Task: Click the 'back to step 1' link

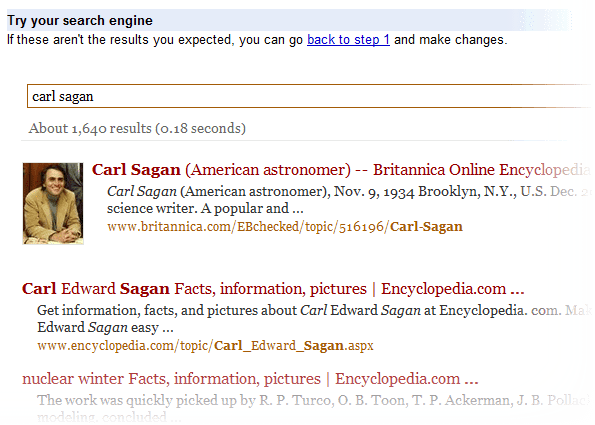Action: [348, 39]
